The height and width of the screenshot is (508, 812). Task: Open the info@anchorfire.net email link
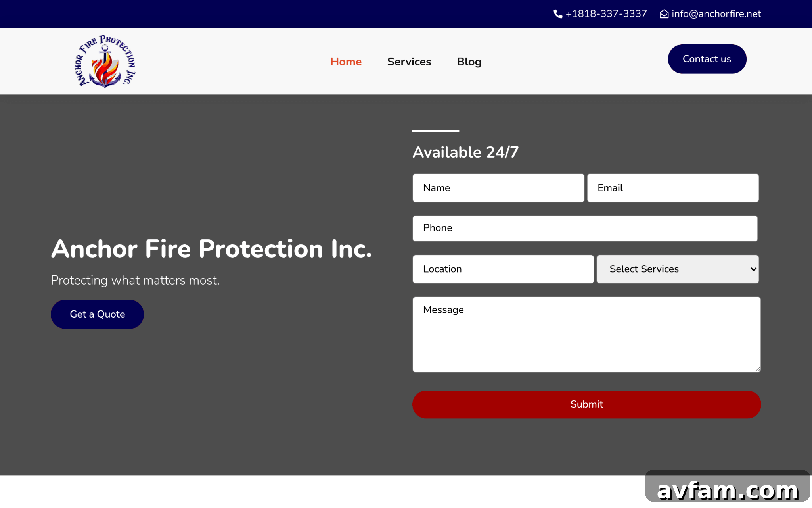tap(716, 14)
